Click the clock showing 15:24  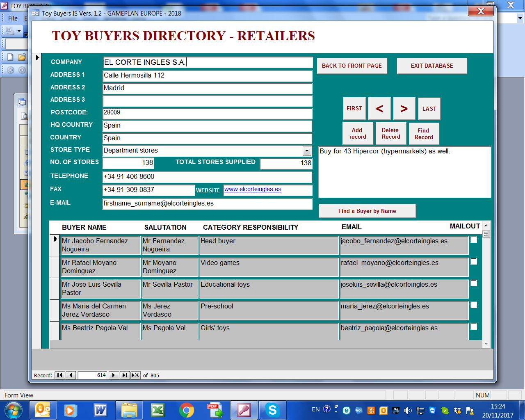tap(498, 406)
